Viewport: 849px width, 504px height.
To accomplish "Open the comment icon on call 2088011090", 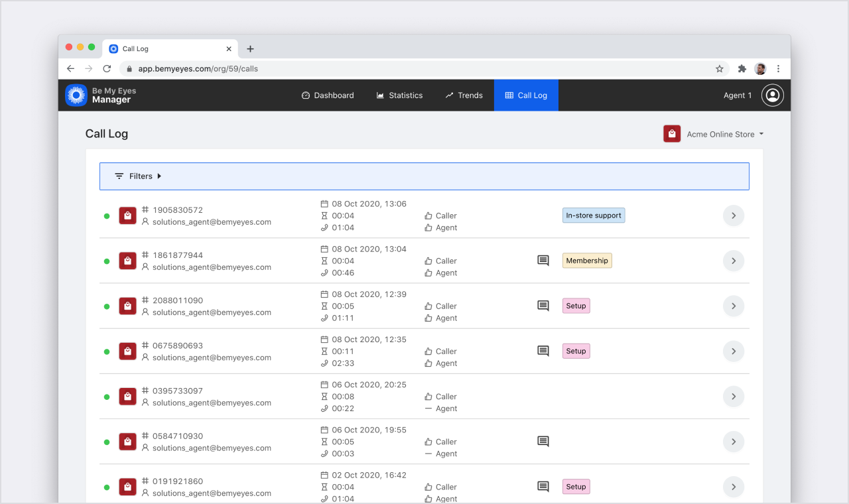I will [x=543, y=306].
